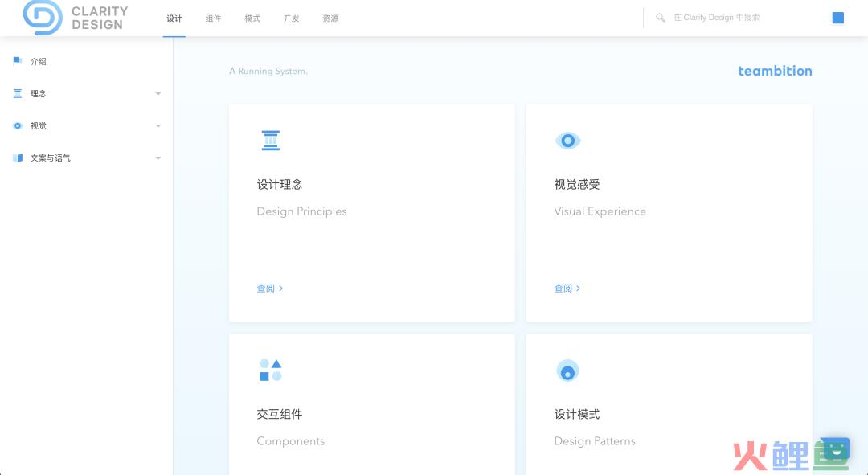Click the eye icon on 视觉感受 card
868x475 pixels.
(x=567, y=141)
